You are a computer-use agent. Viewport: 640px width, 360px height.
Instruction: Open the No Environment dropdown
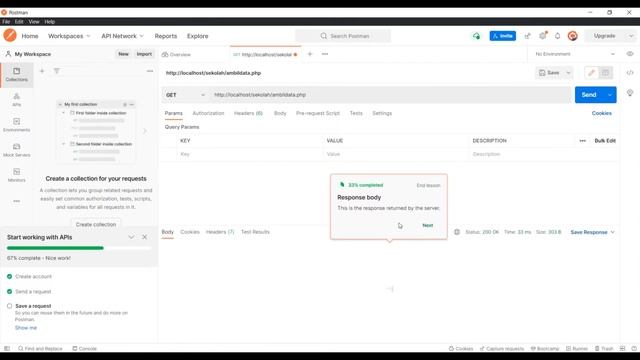tap(574, 54)
